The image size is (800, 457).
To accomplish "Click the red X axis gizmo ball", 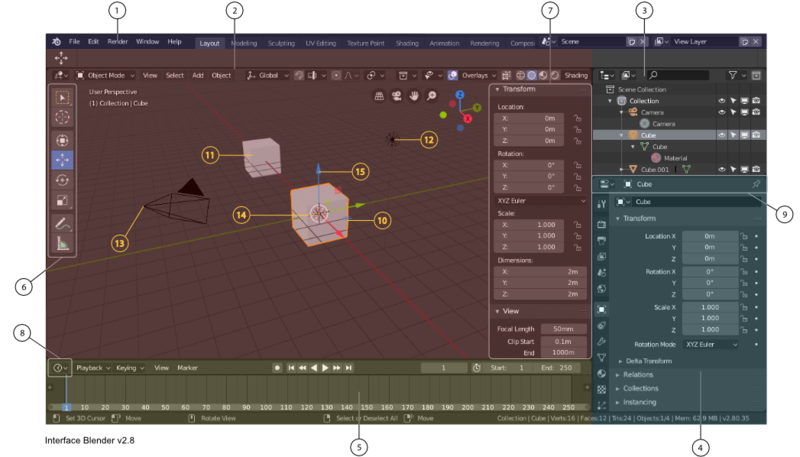I will point(467,118).
